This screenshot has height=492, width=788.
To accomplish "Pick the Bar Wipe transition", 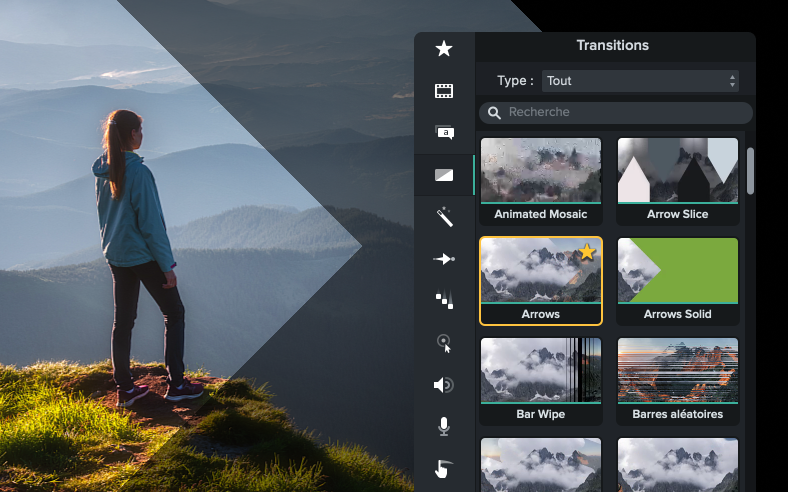I will [x=541, y=371].
